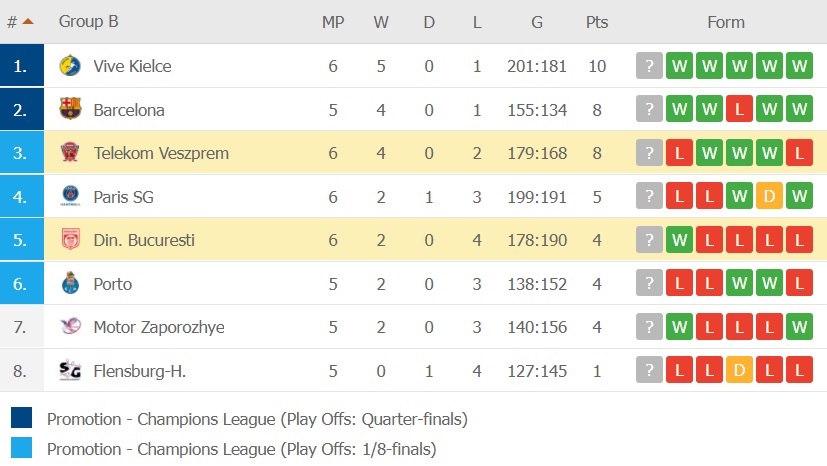Open Vive Kielce team name link
Screen dimensions: 827x466
[132, 66]
